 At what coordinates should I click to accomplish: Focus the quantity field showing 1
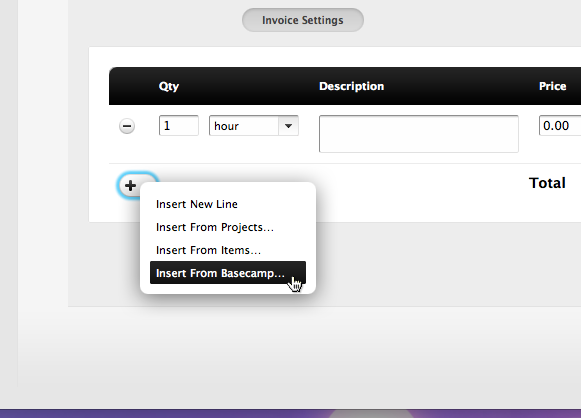point(179,126)
